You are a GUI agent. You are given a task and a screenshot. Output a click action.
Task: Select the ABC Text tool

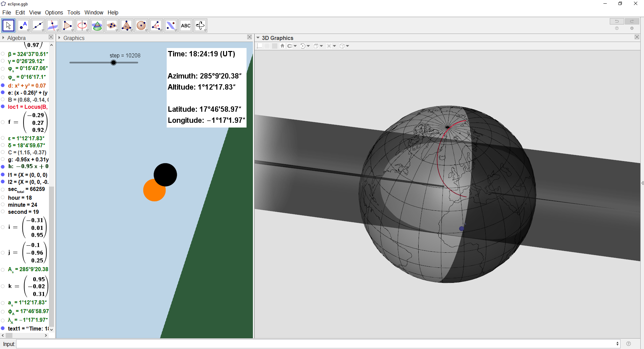(x=185, y=26)
